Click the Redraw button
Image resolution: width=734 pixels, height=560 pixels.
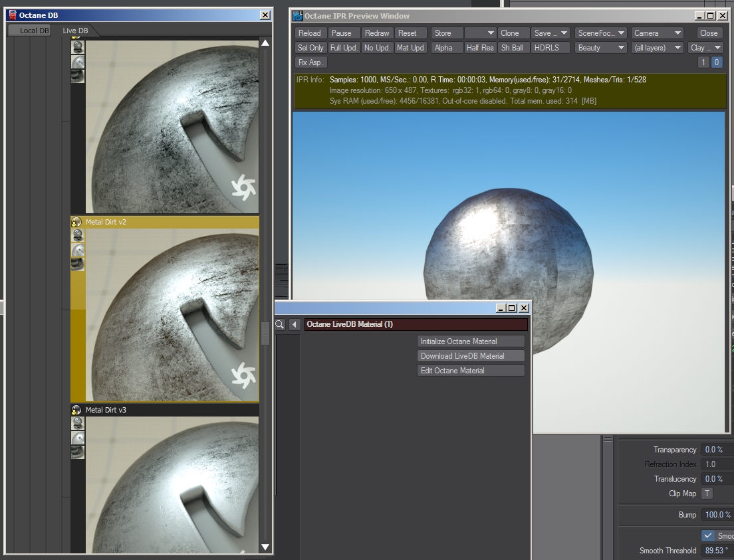click(377, 33)
